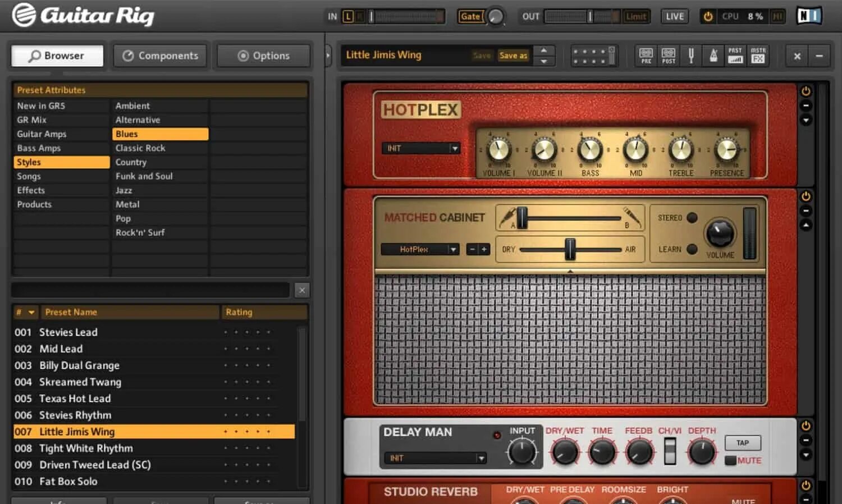The height and width of the screenshot is (504, 842).
Task: Click Delay Man TAP button
Action: [743, 443]
